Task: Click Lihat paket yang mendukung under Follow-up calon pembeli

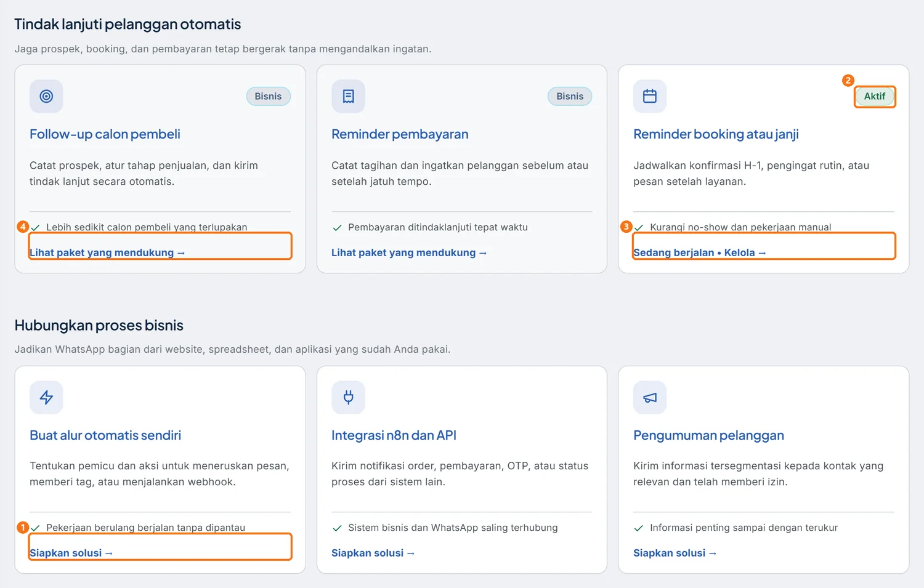Action: [x=107, y=252]
